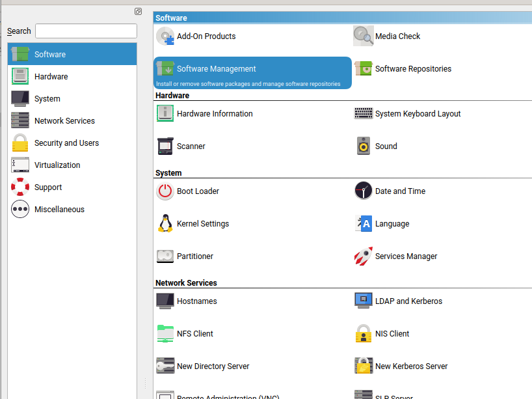
Task: Click the LDAP and Kerberos label
Action: (x=409, y=301)
